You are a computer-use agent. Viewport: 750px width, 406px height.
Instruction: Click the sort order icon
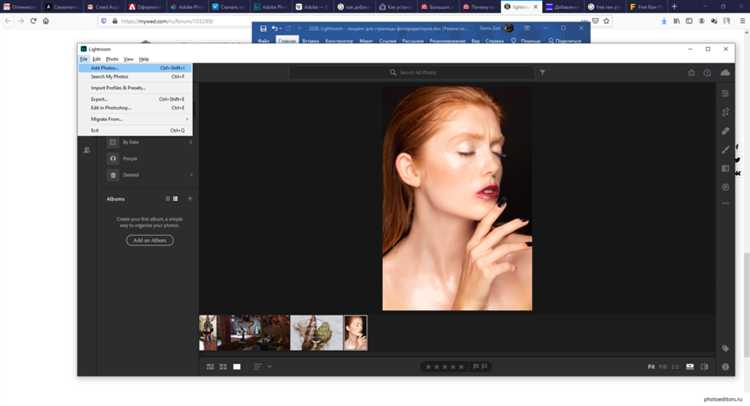point(258,367)
